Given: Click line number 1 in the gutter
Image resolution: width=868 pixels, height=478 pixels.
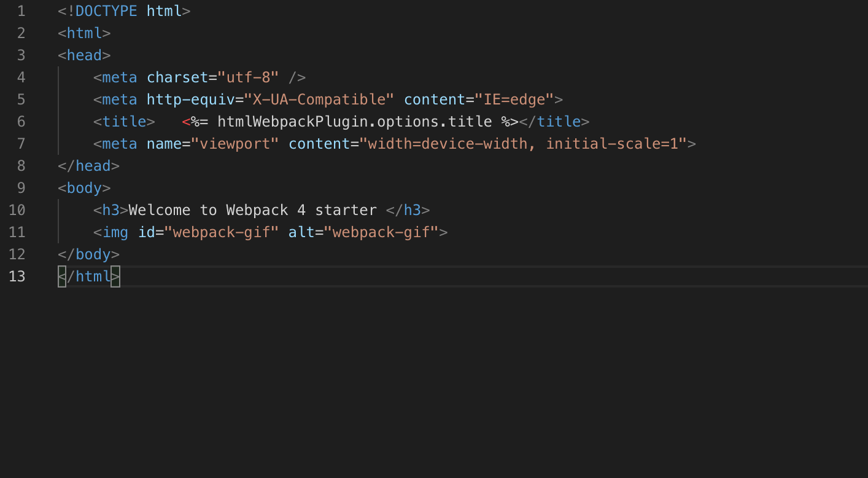Looking at the screenshot, I should point(21,11).
